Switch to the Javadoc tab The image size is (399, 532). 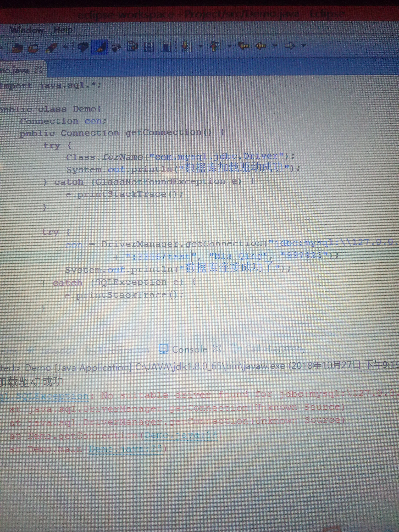coord(58,351)
